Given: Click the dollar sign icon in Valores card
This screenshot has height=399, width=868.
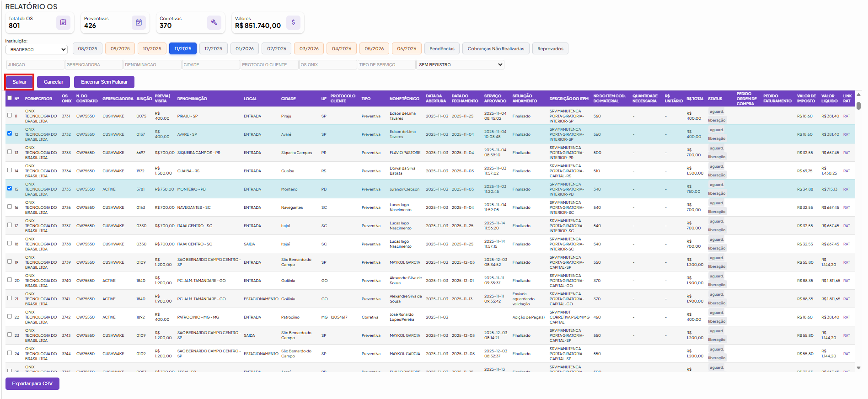Looking at the screenshot, I should [x=293, y=22].
